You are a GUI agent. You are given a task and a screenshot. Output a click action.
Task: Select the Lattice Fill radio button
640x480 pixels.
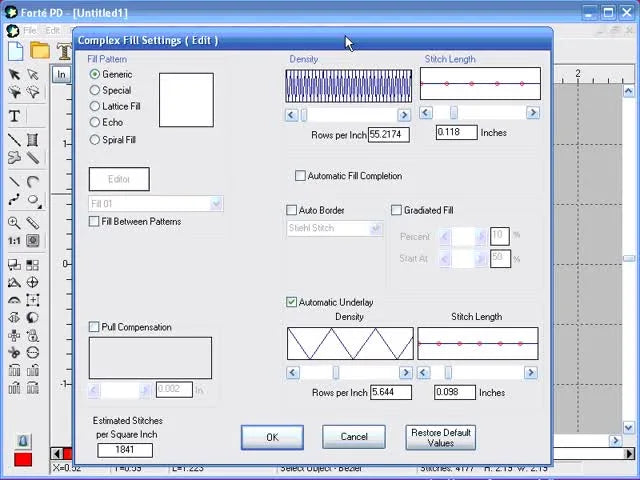(x=96, y=106)
